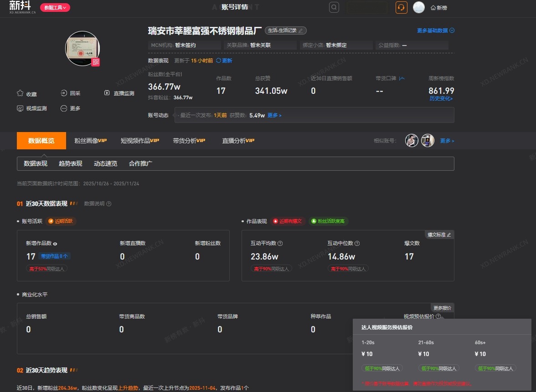Switch to the 趋势表现 sub-tab

point(71,163)
